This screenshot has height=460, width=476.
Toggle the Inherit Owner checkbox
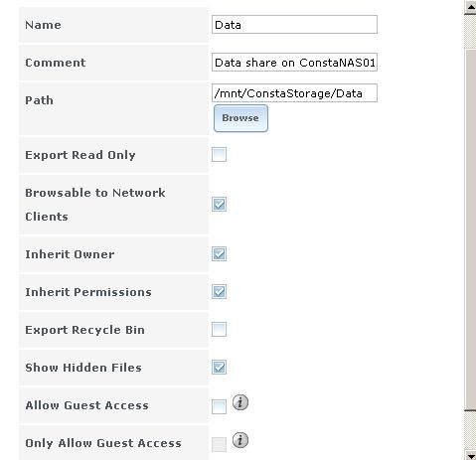coord(219,254)
